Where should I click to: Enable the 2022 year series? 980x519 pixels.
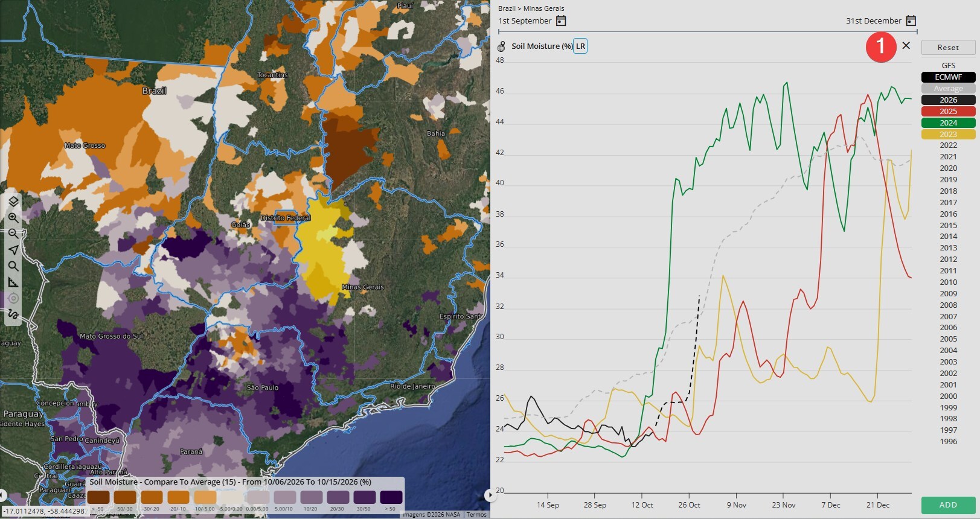tap(948, 145)
